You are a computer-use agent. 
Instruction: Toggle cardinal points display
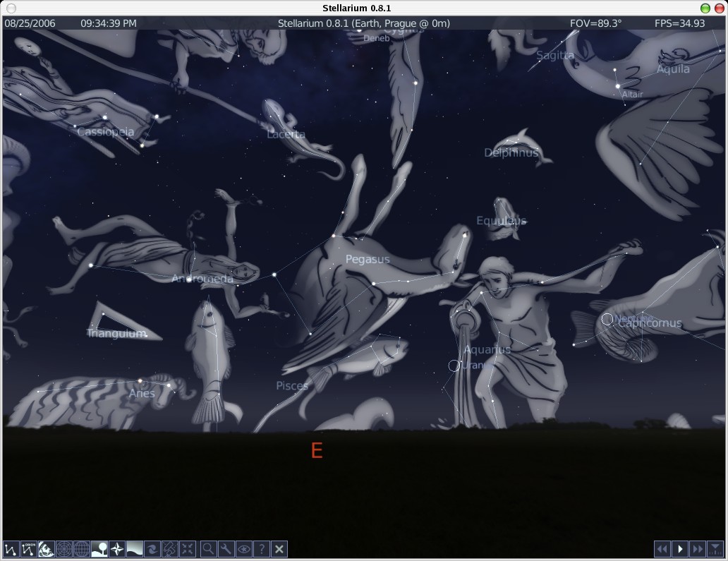(x=117, y=549)
